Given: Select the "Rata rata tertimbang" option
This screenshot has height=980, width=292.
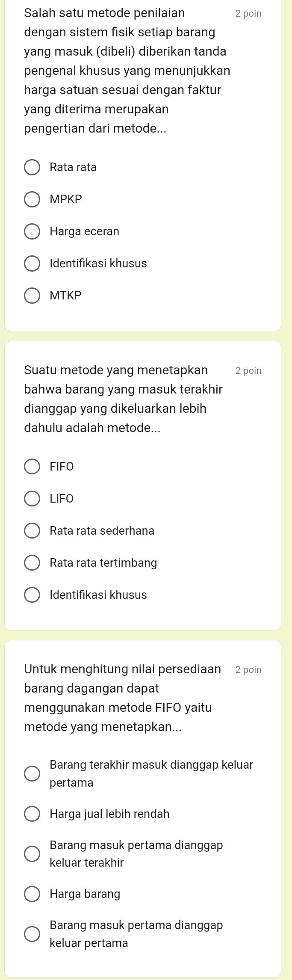Looking at the screenshot, I should pos(32,562).
